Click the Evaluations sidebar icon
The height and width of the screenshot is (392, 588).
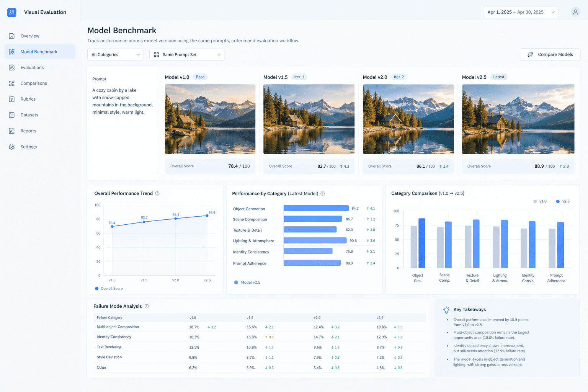(x=12, y=67)
